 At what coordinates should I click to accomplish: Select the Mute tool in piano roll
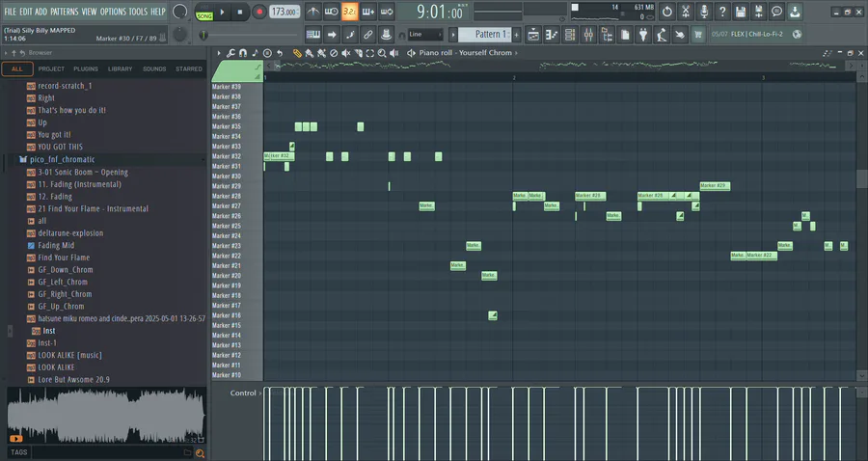[x=346, y=53]
